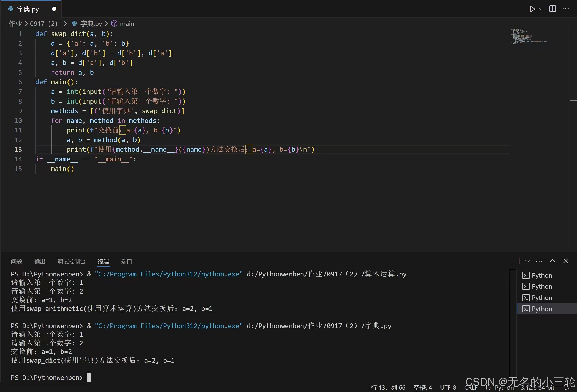Open terminal panel more actions ellipsis
The width and height of the screenshot is (577, 392).
click(539, 261)
